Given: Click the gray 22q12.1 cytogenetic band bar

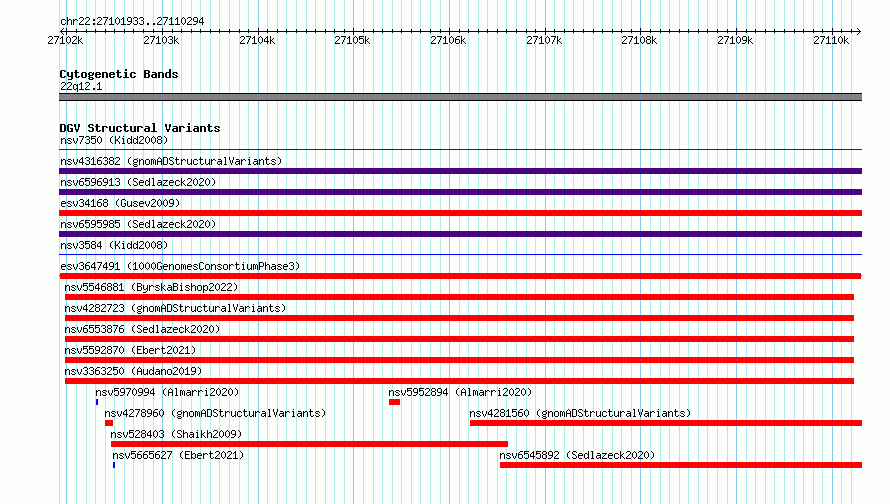Looking at the screenshot, I should (460, 97).
